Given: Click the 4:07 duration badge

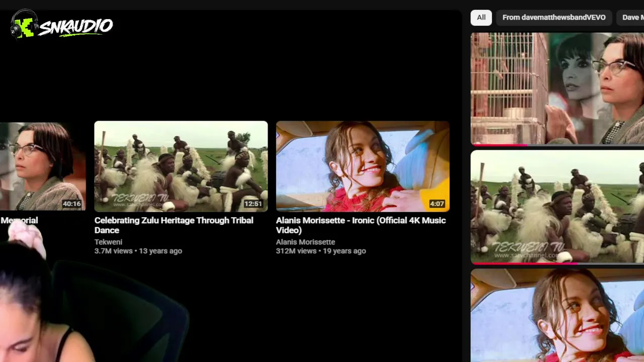Looking at the screenshot, I should pyautogui.click(x=437, y=204).
